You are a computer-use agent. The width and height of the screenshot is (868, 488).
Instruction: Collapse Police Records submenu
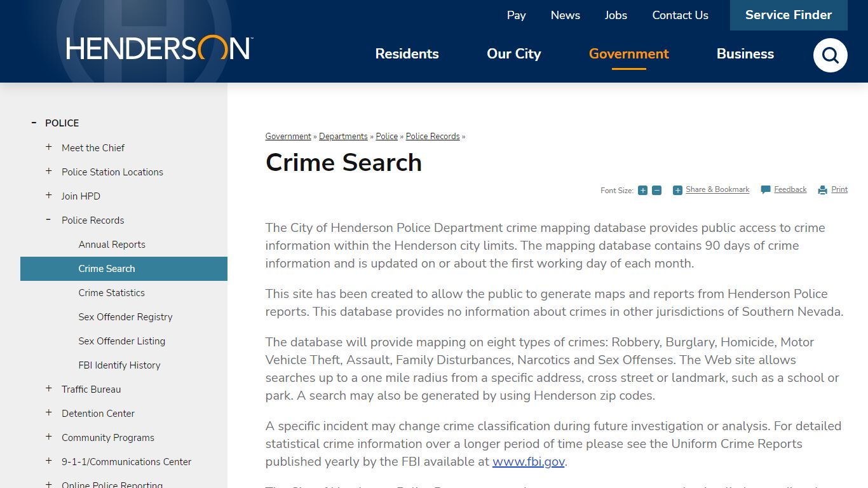49,219
